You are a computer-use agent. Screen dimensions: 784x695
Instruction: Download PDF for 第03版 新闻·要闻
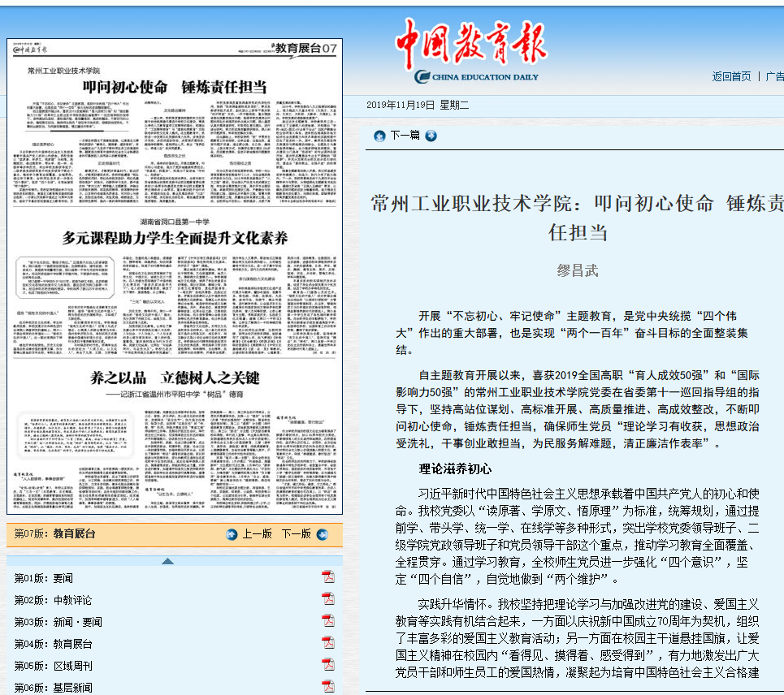328,621
